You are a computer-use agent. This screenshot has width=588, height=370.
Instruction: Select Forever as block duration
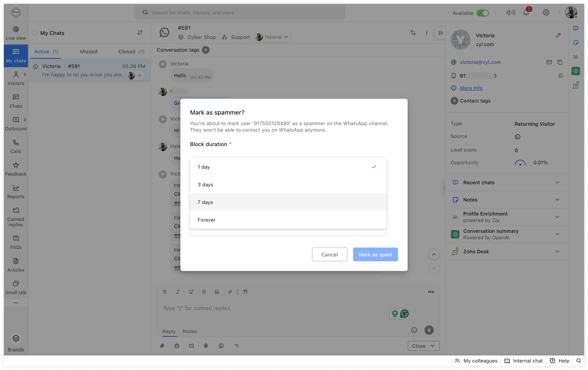tap(288, 220)
